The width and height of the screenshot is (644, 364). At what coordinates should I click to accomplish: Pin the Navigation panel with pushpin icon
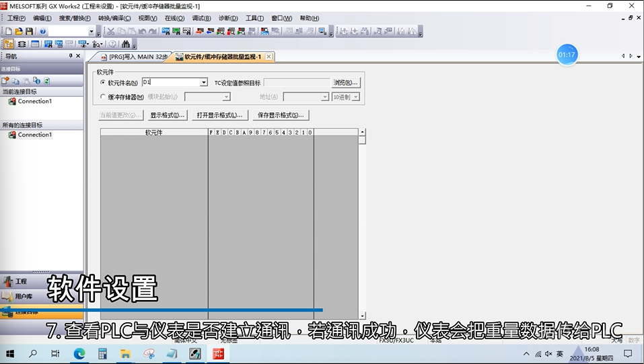[71, 56]
